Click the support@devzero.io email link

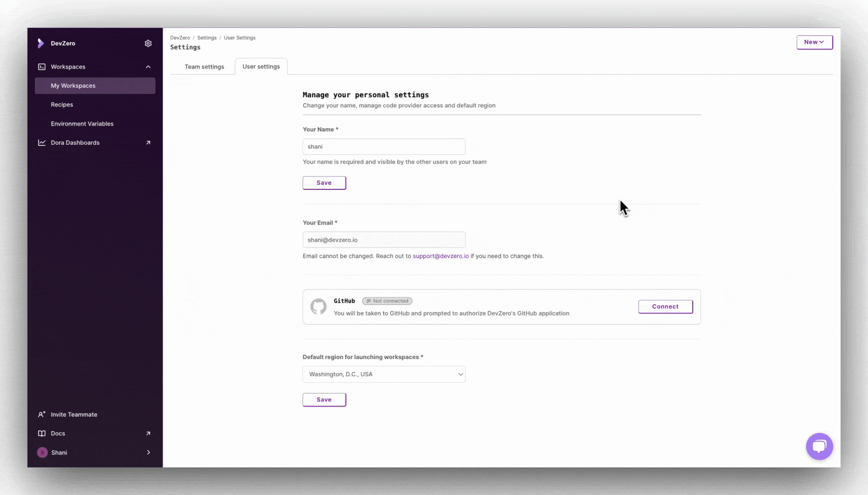pyautogui.click(x=440, y=256)
